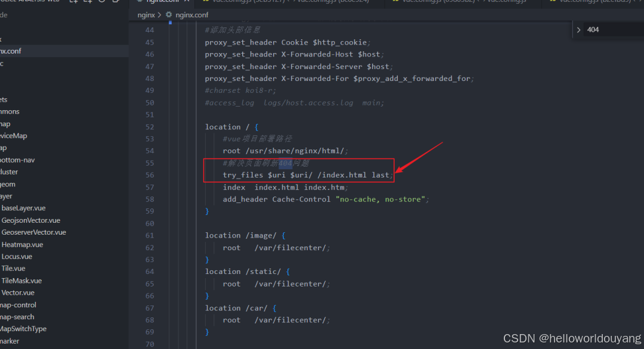This screenshot has width=644, height=349.
Task: Expand the find widget replace chevron
Action: pos(578,30)
